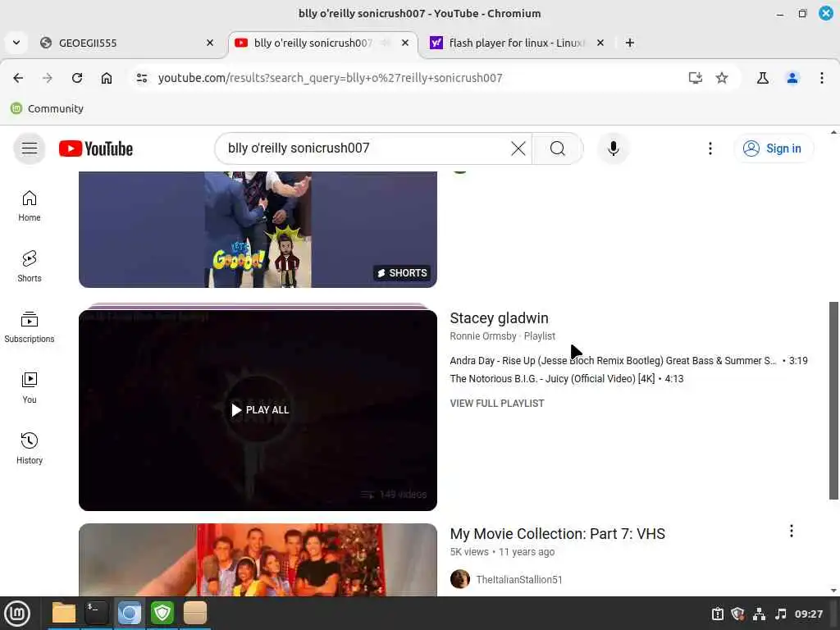This screenshot has height=630, width=840.
Task: Reload the page
Action: pyautogui.click(x=77, y=78)
